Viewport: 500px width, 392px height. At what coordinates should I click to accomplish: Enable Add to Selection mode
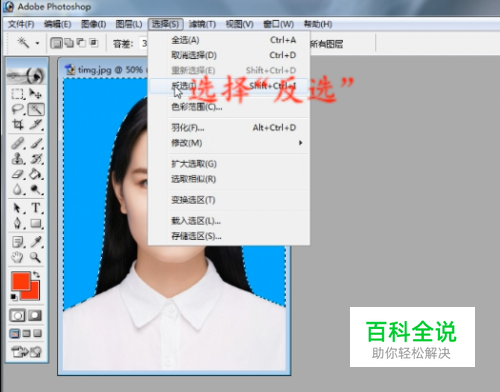(x=69, y=43)
